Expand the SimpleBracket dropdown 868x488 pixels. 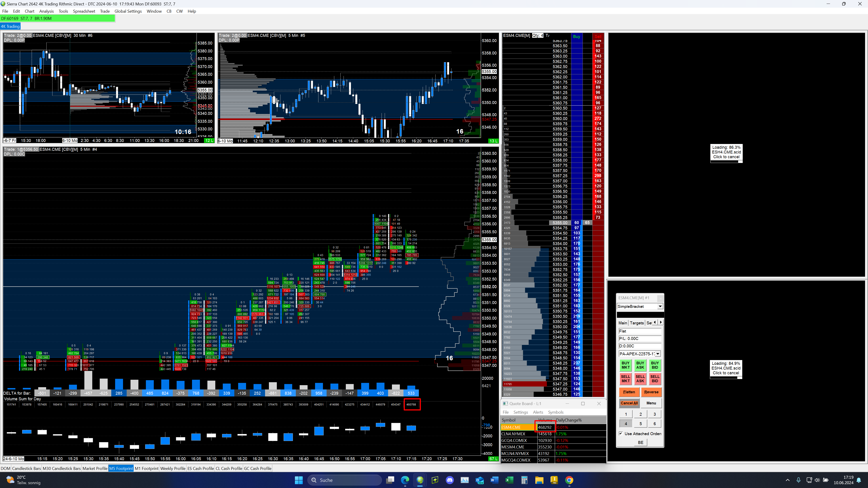(660, 306)
